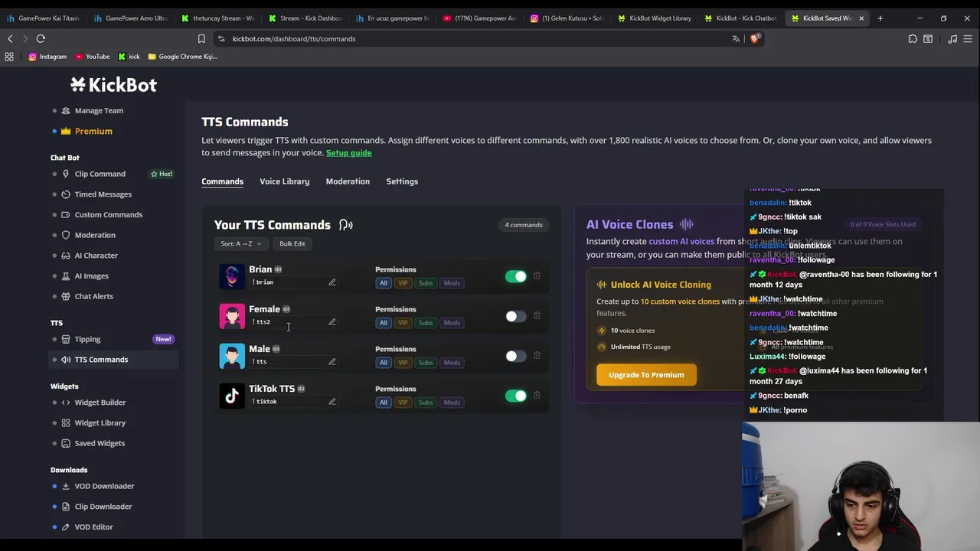Switch to KickBot Widget Library browser tab
The image size is (980, 551).
[655, 18]
